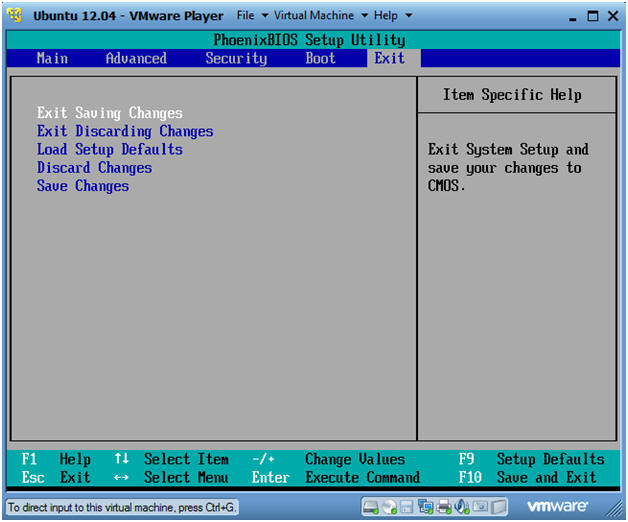Screen dimensions: 628x522
Task: Select Load Setup Defaults option
Action: coord(110,149)
